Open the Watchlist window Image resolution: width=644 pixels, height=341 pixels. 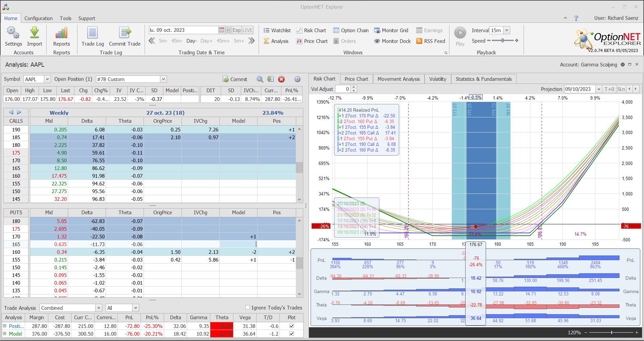pyautogui.click(x=277, y=31)
